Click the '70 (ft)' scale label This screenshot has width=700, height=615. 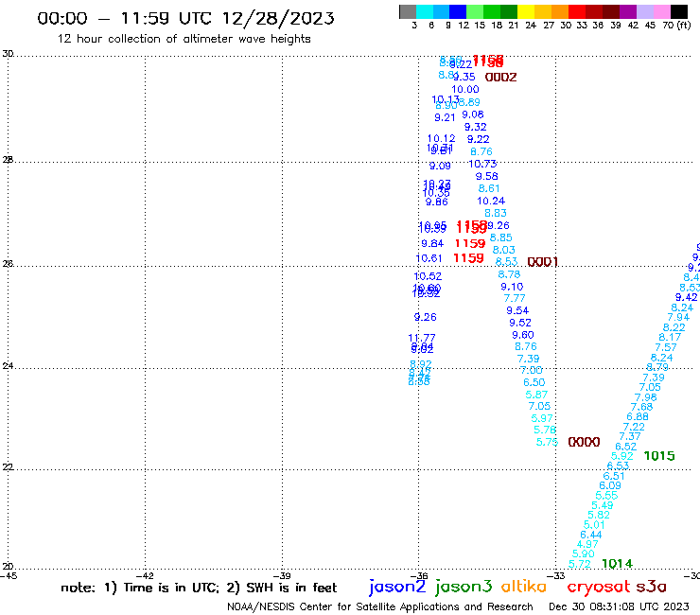coord(676,25)
